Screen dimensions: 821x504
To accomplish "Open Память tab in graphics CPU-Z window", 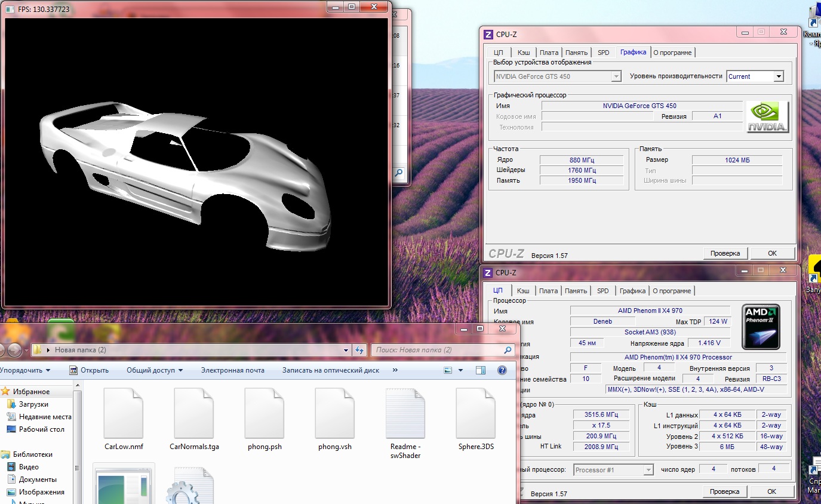I will [576, 53].
